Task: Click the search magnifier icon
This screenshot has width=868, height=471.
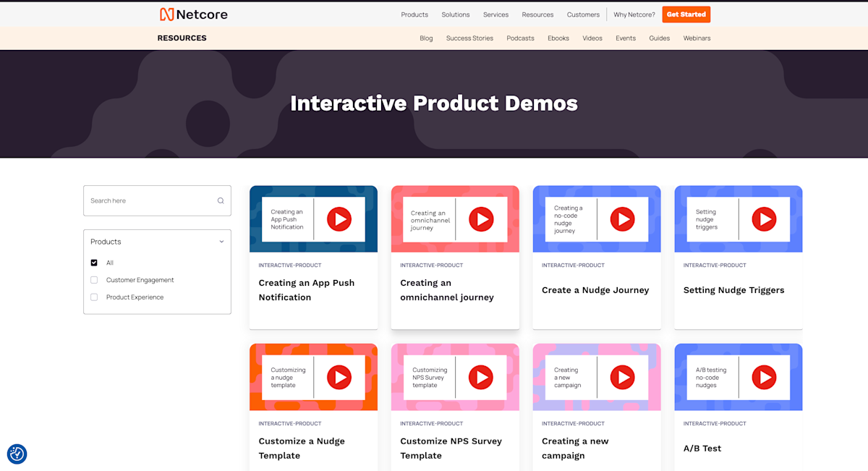Action: tap(221, 201)
